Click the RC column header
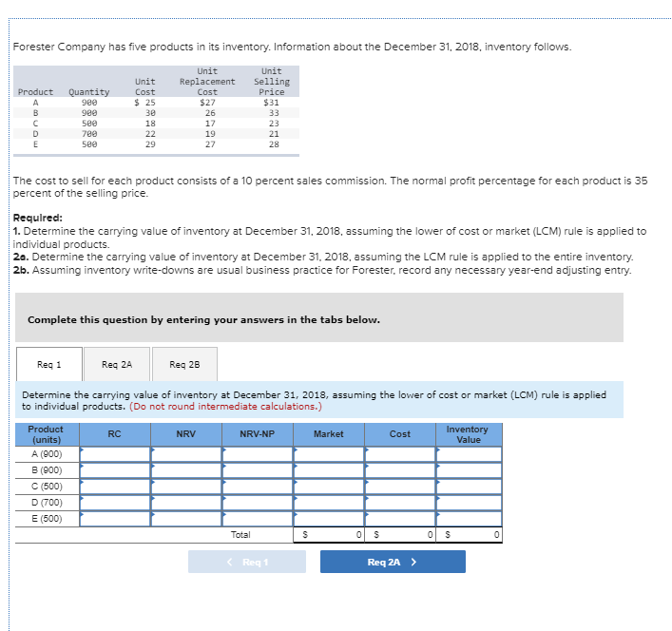Image resolution: width=672 pixels, height=631 pixels. pyautogui.click(x=115, y=434)
